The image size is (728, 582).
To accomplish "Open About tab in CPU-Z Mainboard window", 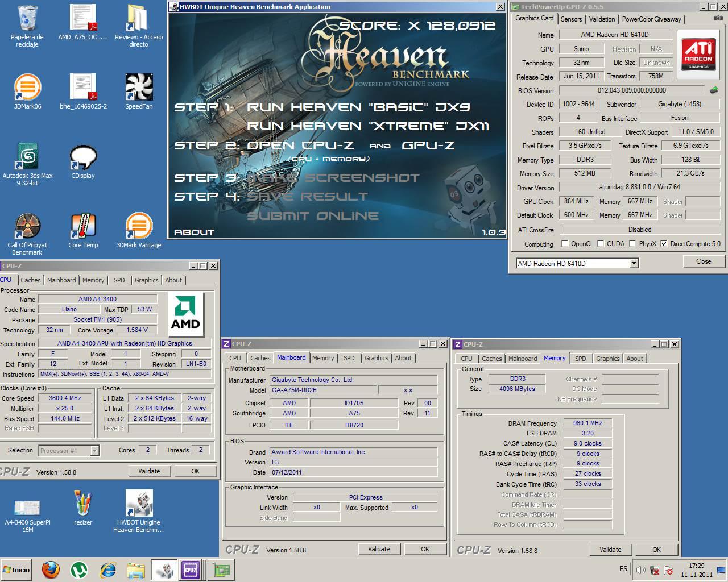I will (403, 358).
